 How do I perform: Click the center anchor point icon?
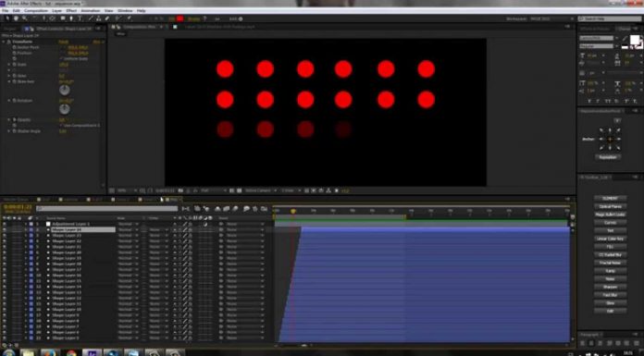[x=610, y=140]
